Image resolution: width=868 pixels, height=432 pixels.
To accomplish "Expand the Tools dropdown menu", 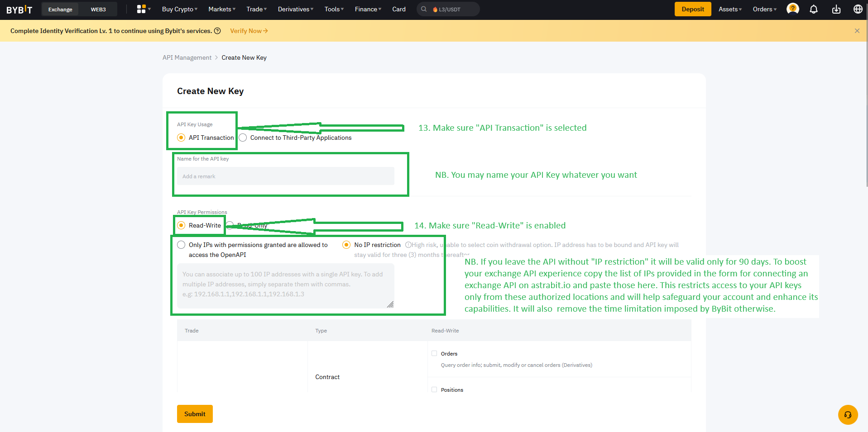I will click(x=334, y=9).
